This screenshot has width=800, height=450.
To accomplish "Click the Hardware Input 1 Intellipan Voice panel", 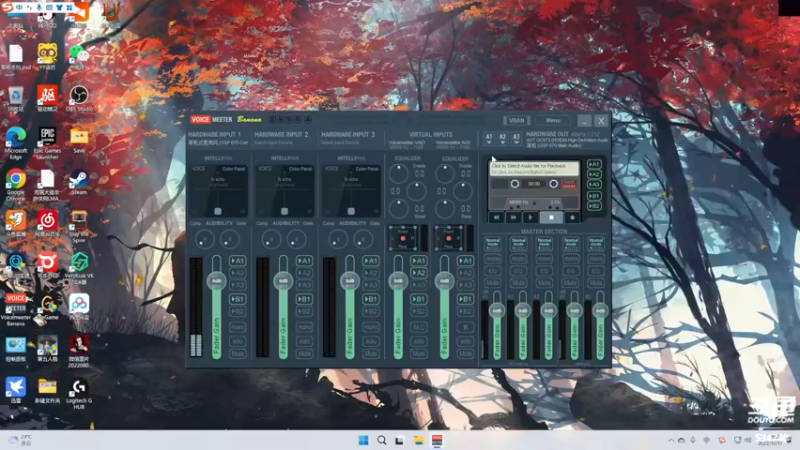I will (218, 190).
